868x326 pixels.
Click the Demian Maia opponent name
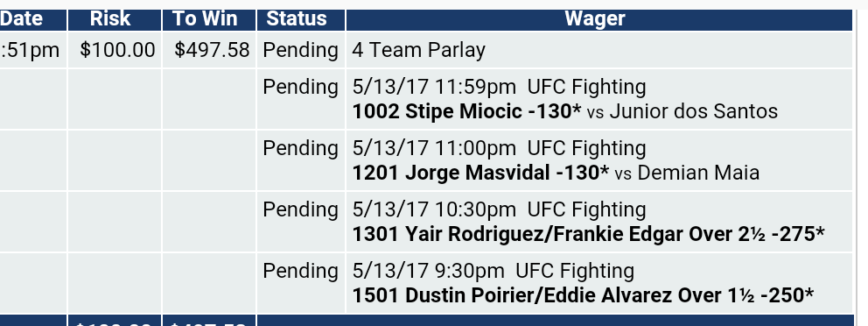tap(698, 173)
